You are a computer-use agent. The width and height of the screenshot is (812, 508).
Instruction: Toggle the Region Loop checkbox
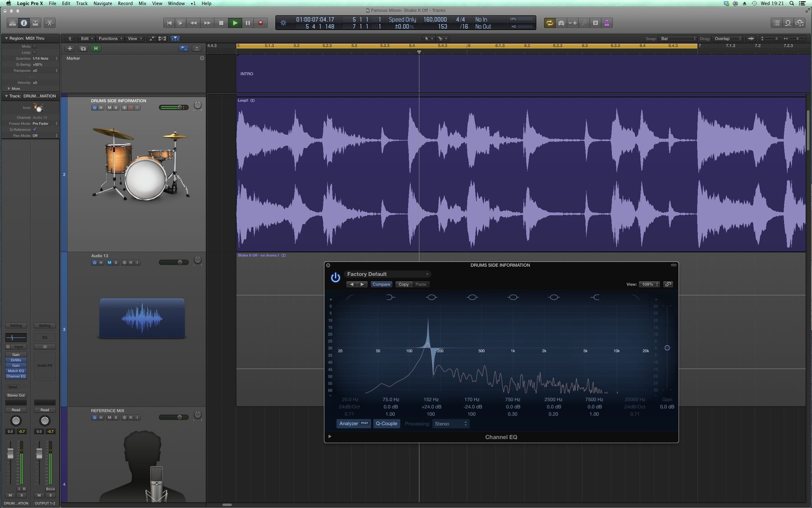(35, 52)
